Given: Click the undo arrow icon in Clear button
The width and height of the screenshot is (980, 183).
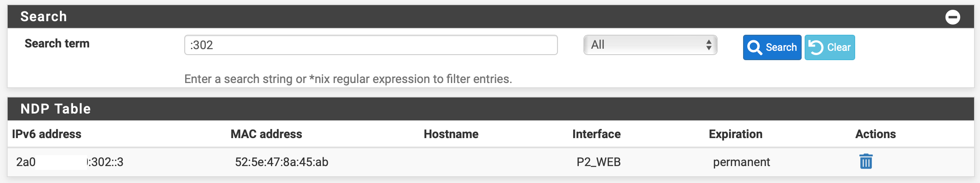Looking at the screenshot, I should coord(816,47).
